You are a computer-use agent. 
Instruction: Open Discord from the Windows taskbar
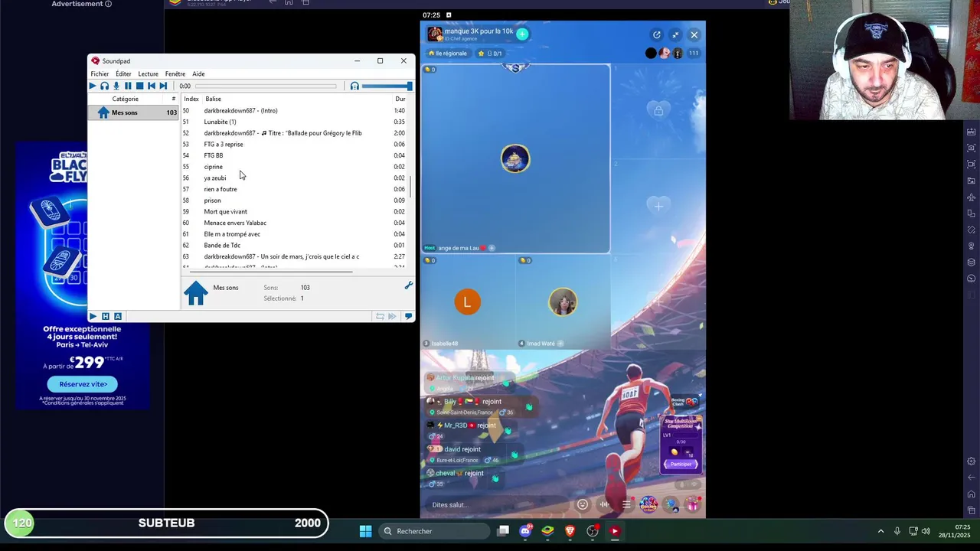[525, 531]
